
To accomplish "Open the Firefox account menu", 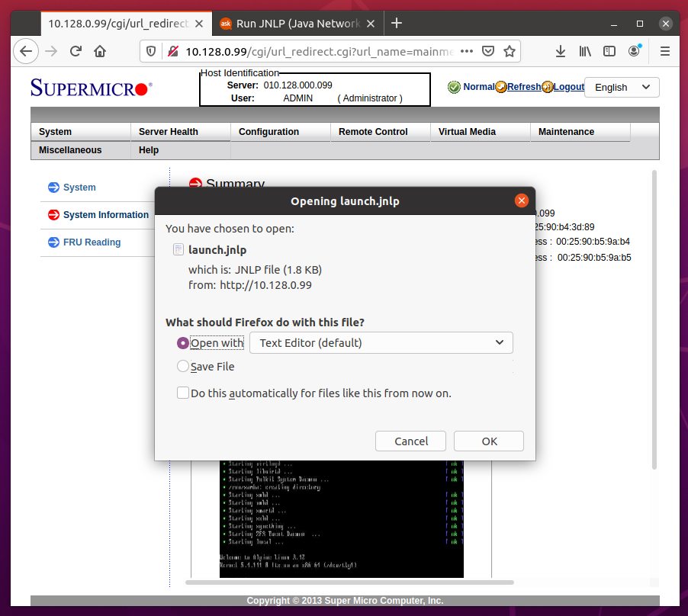I will [634, 51].
